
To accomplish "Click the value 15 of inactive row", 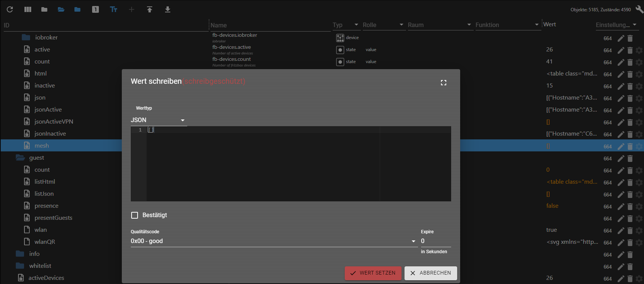I will (x=550, y=86).
